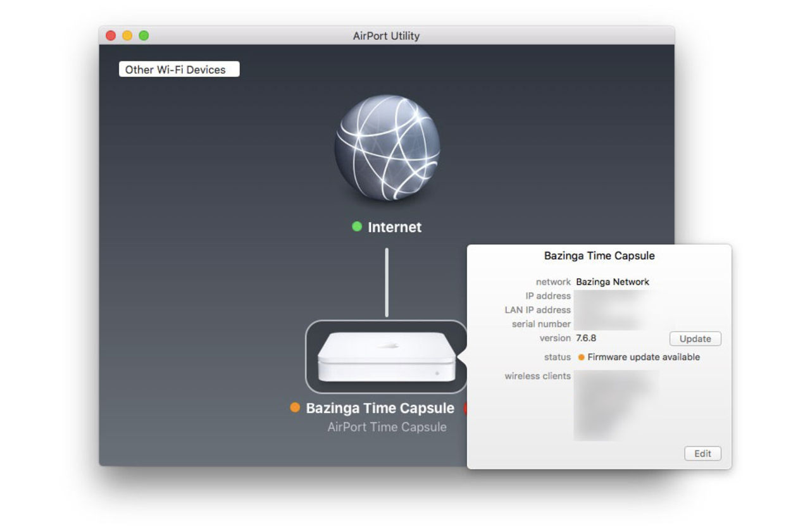Click the Bazinga Time Capsule device name

(380, 408)
